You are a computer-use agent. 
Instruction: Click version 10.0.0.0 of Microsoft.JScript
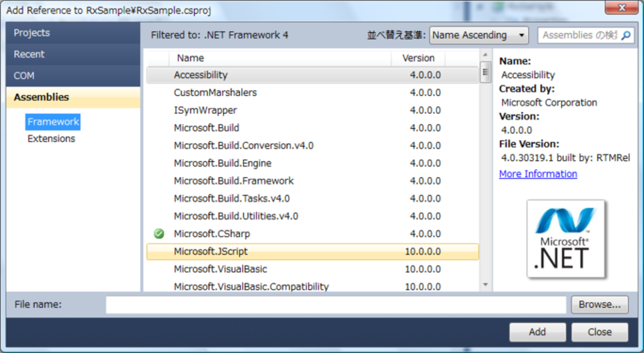423,252
